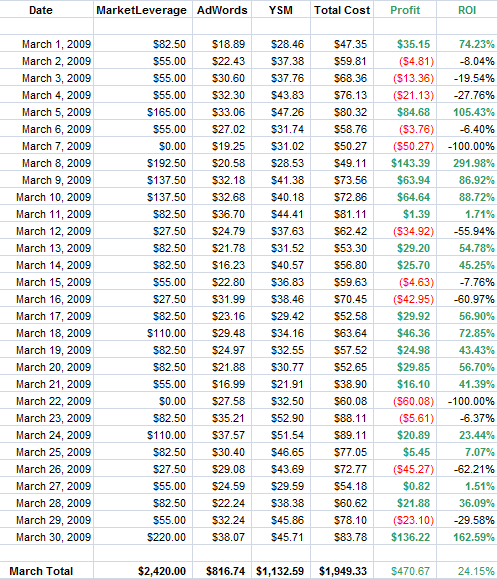Screen dimensions: 498x579
Task: Select the $470.67 total profit cell
Action: pos(405,571)
